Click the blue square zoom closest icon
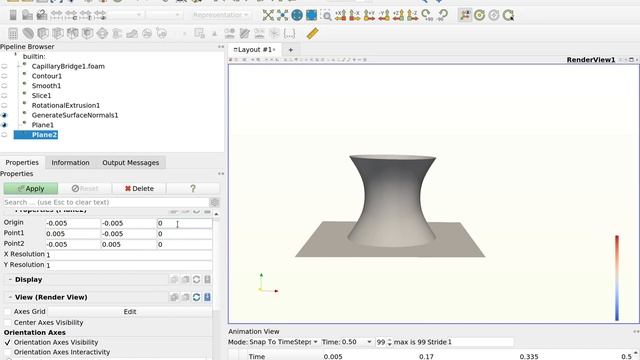 tap(312, 16)
